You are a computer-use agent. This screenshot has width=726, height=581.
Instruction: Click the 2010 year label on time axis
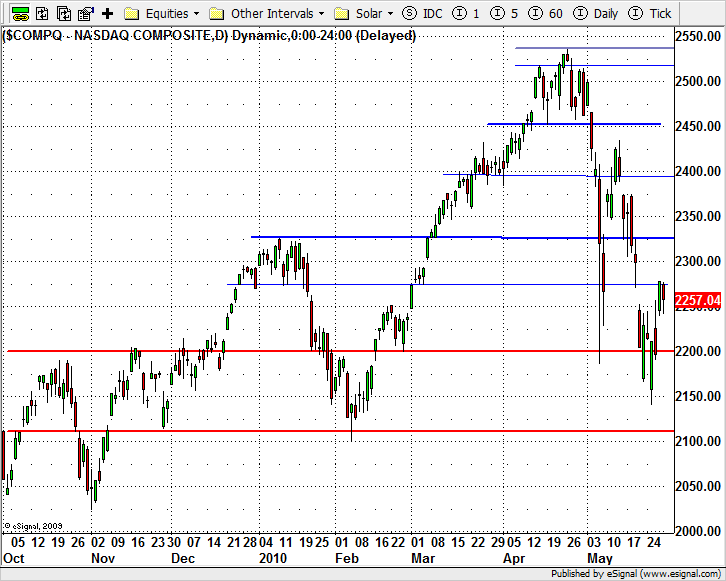click(273, 558)
